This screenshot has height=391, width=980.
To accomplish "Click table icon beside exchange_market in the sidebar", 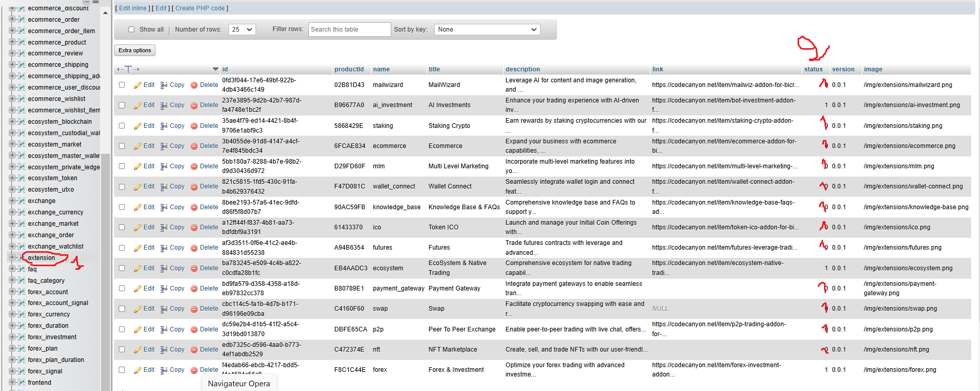I will 21,224.
